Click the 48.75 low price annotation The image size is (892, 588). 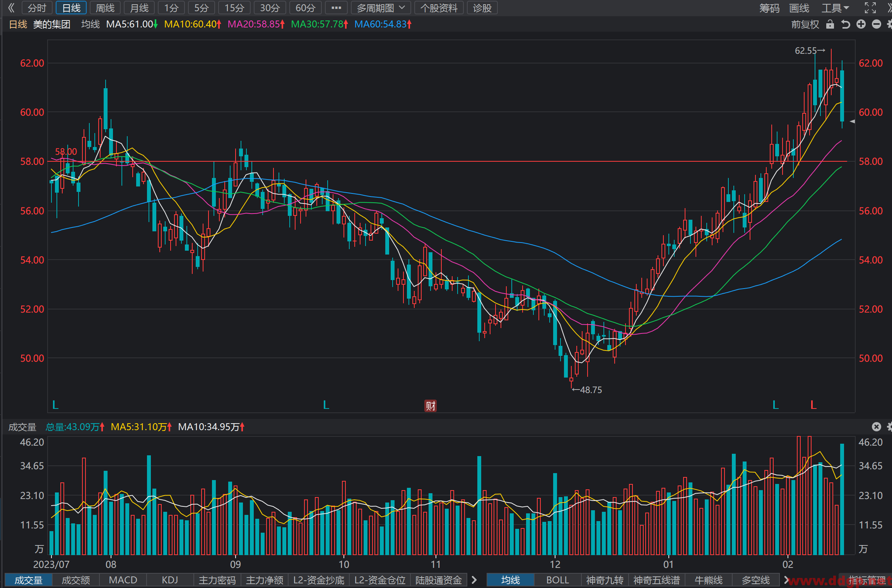(x=587, y=390)
